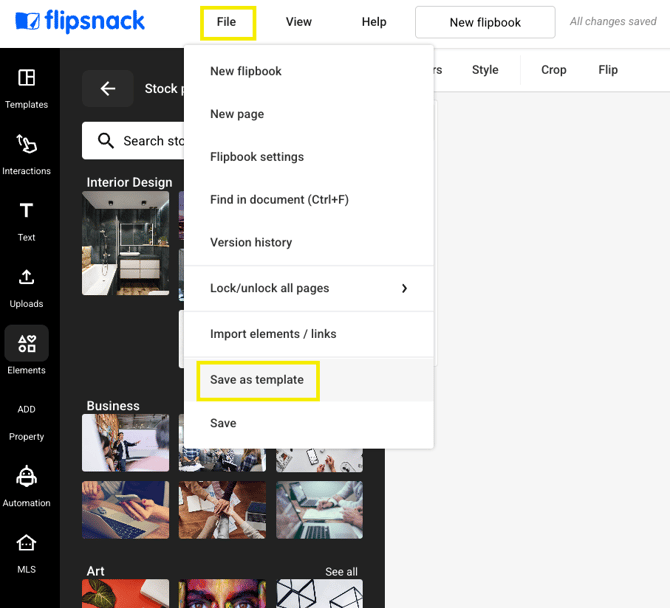Click the New flipbook button
The height and width of the screenshot is (608, 670).
(x=484, y=22)
